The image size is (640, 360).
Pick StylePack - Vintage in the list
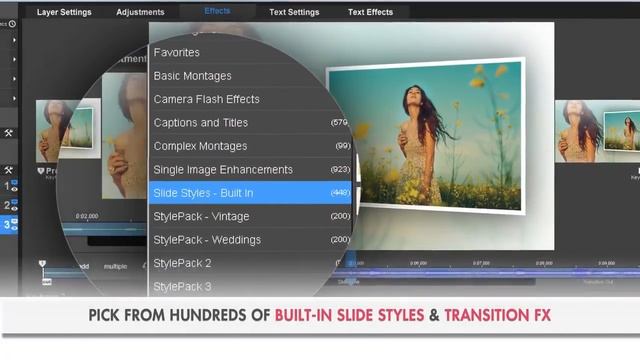click(250, 216)
